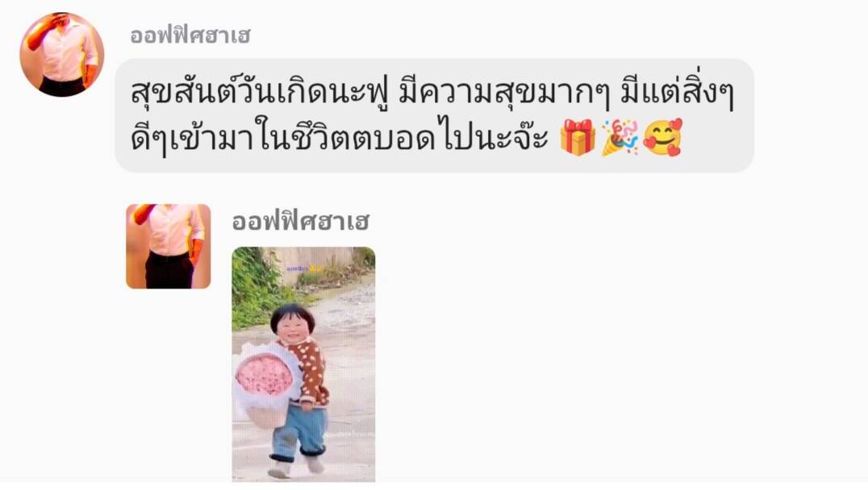Click the words มีความสุขมากๆ in message
This screenshot has width=868, height=490.
503,91
